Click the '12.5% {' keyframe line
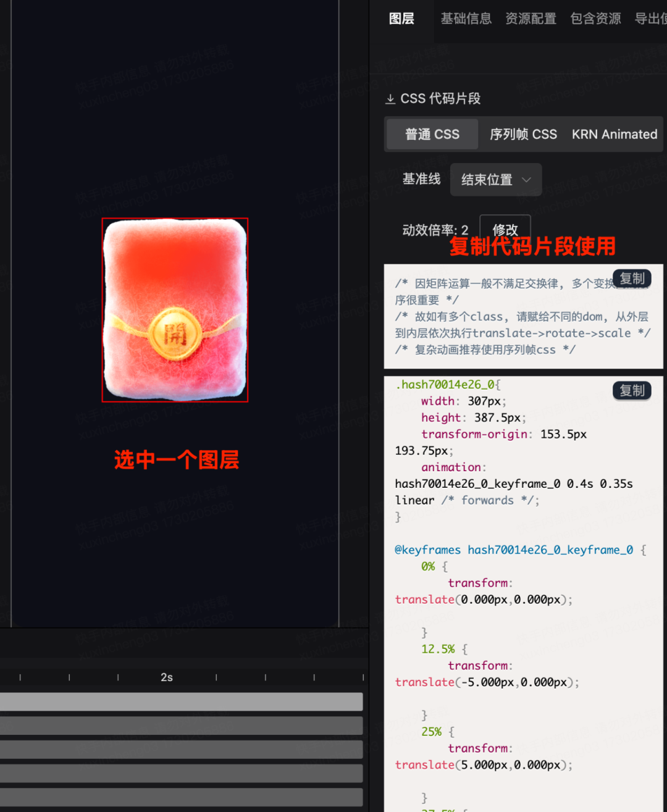The height and width of the screenshot is (812, 667). click(444, 649)
